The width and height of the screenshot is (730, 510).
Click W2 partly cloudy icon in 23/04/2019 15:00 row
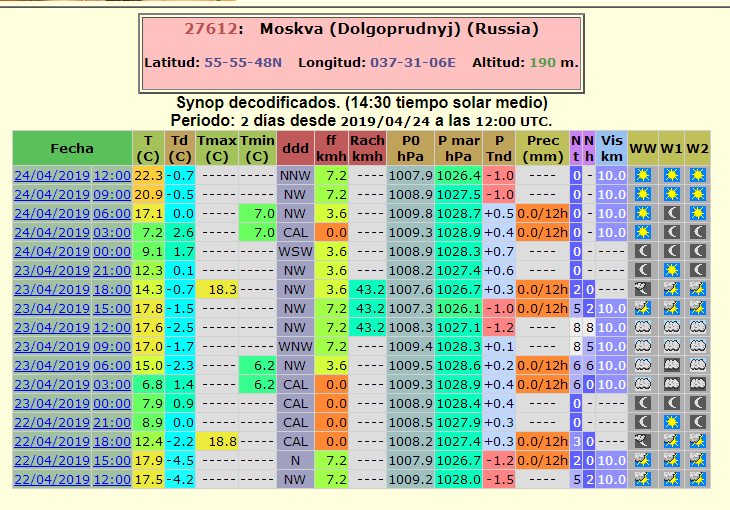pyautogui.click(x=697, y=308)
